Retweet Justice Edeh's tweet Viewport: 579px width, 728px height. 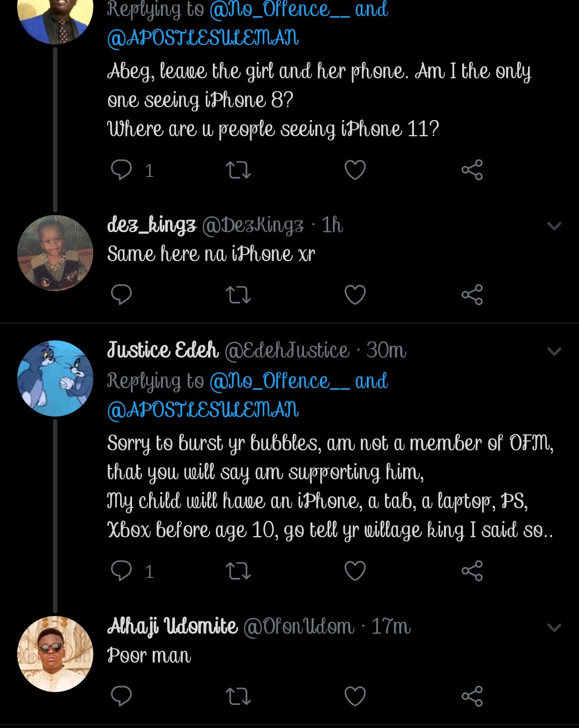[x=238, y=570]
